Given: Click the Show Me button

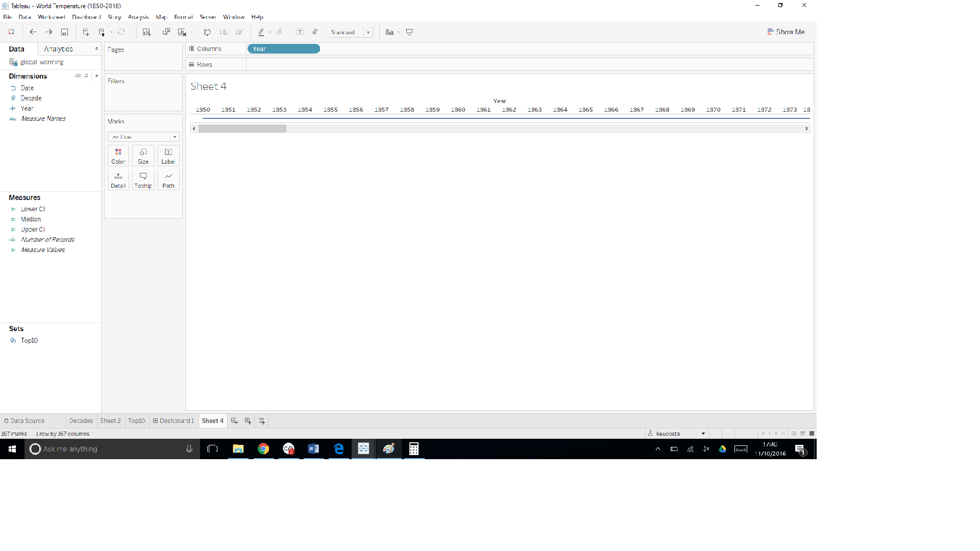Looking at the screenshot, I should 786,32.
